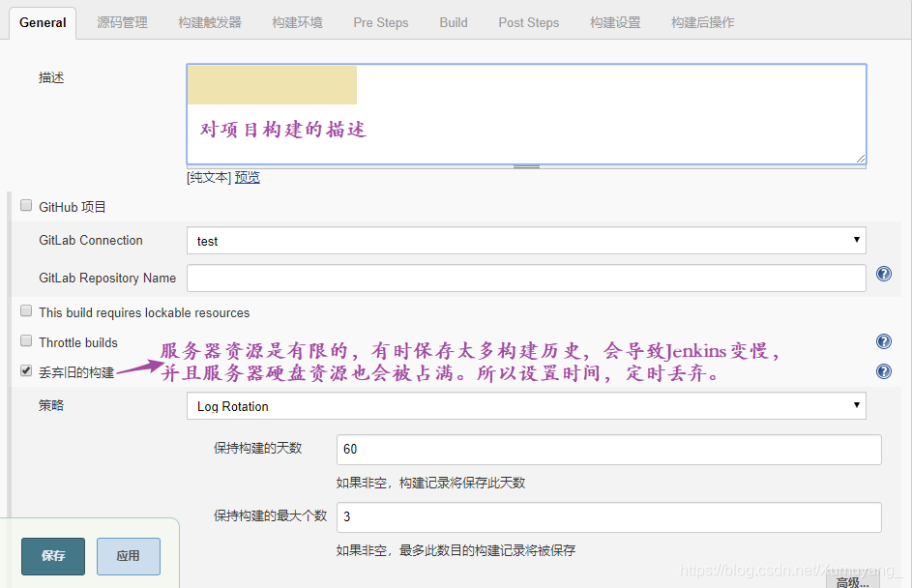Open the GitLab Connection dropdown
The width and height of the screenshot is (912, 588).
(526, 241)
